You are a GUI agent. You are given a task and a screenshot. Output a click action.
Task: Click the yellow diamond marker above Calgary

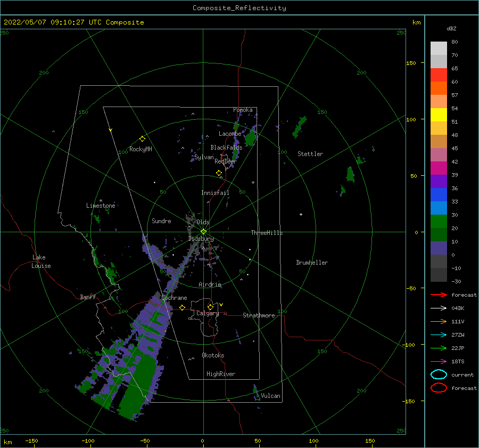click(210, 307)
